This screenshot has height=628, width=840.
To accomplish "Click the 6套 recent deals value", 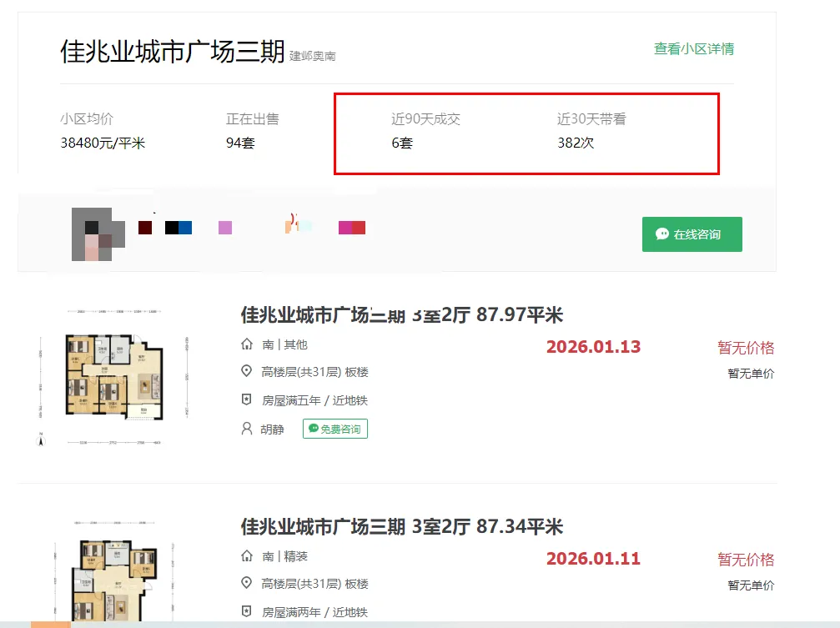I will tap(402, 143).
